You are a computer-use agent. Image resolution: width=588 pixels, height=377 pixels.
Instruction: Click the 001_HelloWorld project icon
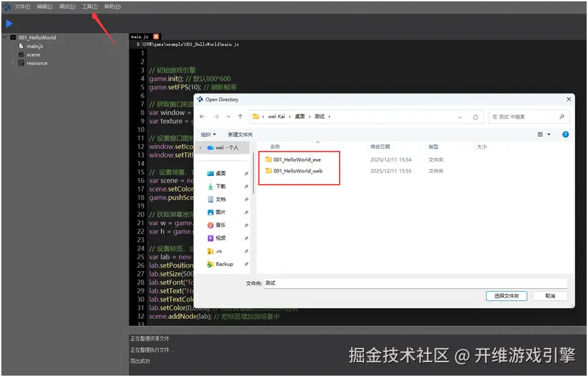pyautogui.click(x=13, y=37)
